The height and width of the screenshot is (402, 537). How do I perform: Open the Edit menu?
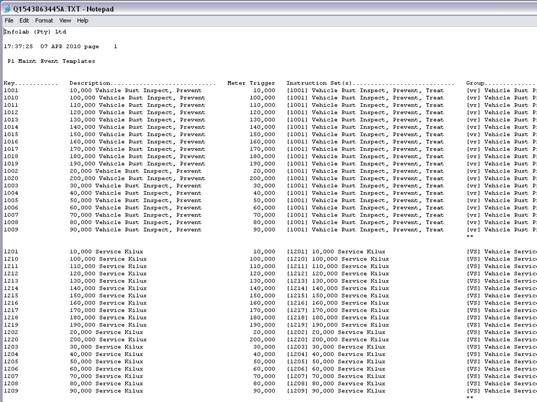tap(24, 21)
